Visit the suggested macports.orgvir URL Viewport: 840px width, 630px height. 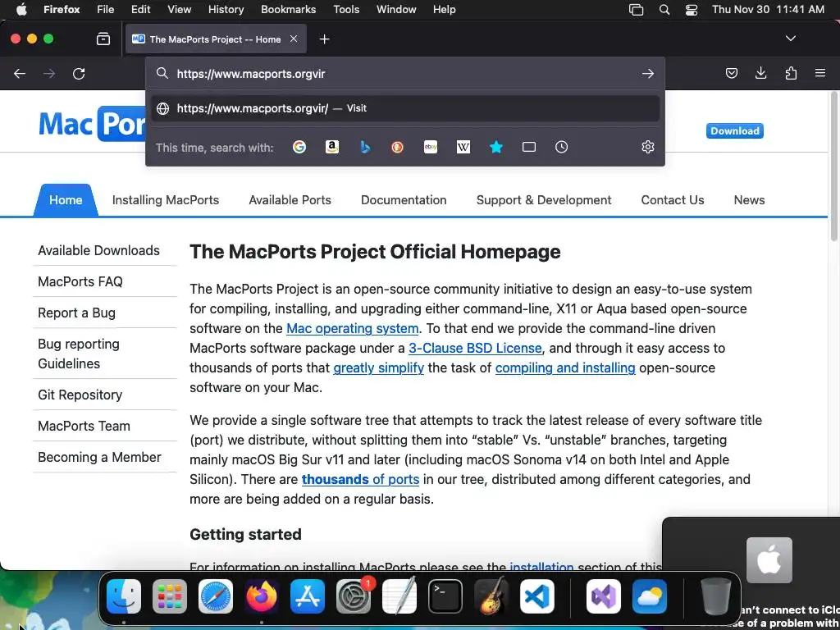point(405,108)
